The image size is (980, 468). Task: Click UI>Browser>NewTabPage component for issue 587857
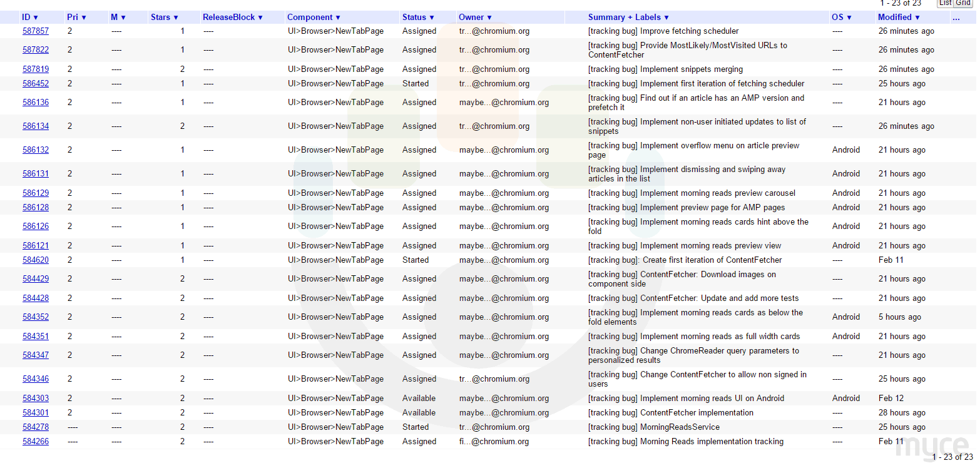pos(335,31)
